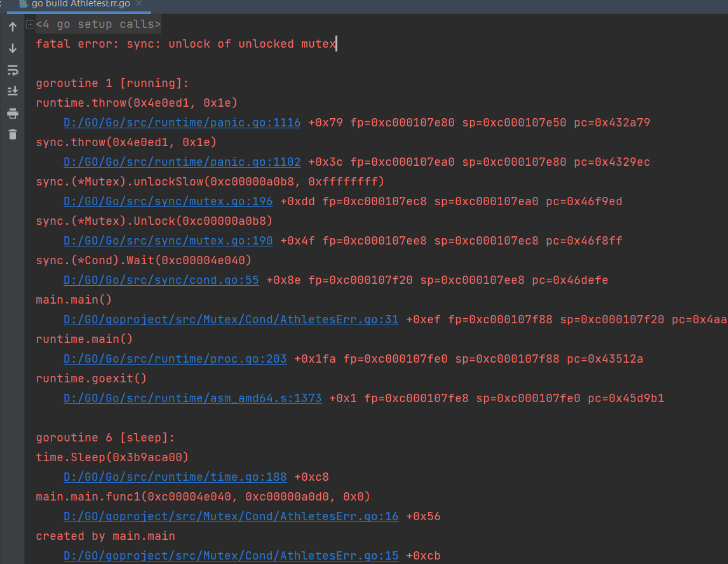Click the 'goroutine 6 [sleep]:' line
This screenshot has width=728, height=564.
coord(105,438)
